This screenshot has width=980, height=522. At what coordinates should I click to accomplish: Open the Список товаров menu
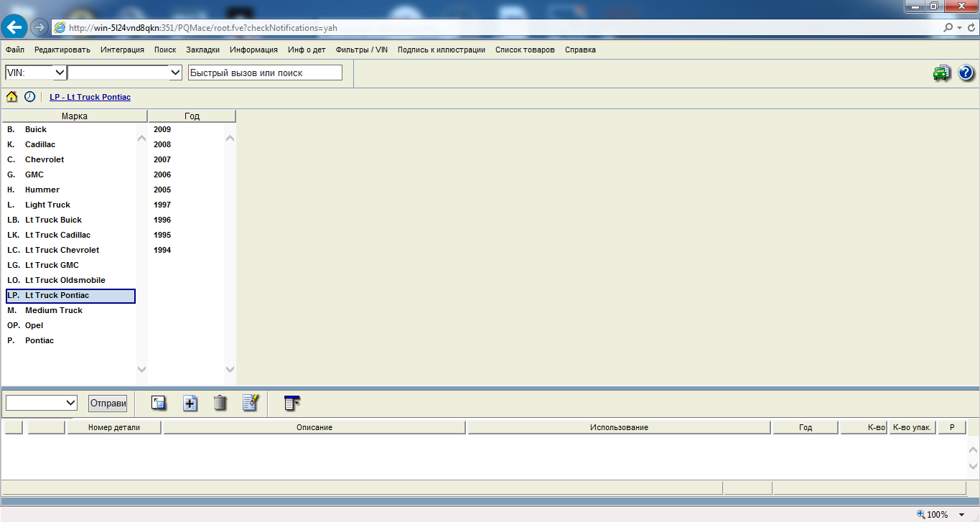tap(525, 50)
